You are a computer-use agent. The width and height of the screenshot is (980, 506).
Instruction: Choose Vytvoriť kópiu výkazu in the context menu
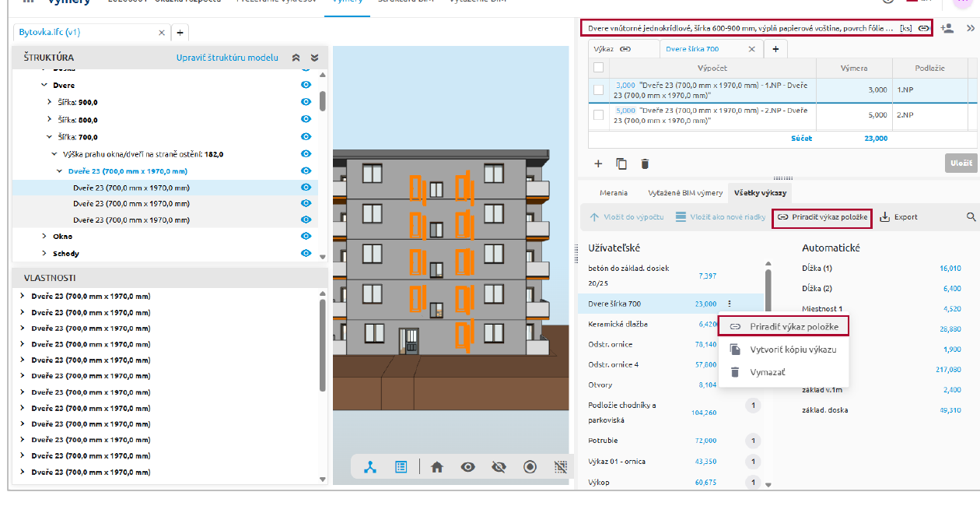coord(784,350)
